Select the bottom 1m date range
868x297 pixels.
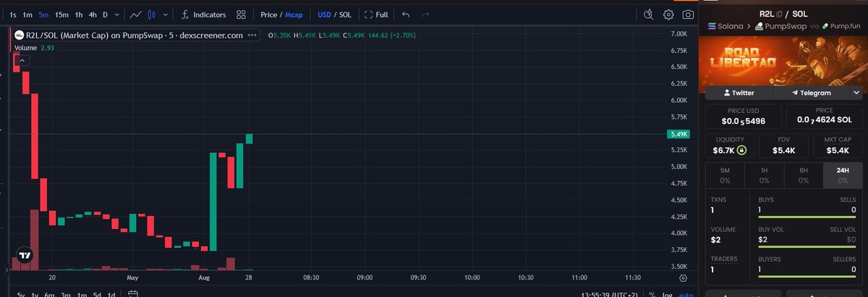coord(82,294)
